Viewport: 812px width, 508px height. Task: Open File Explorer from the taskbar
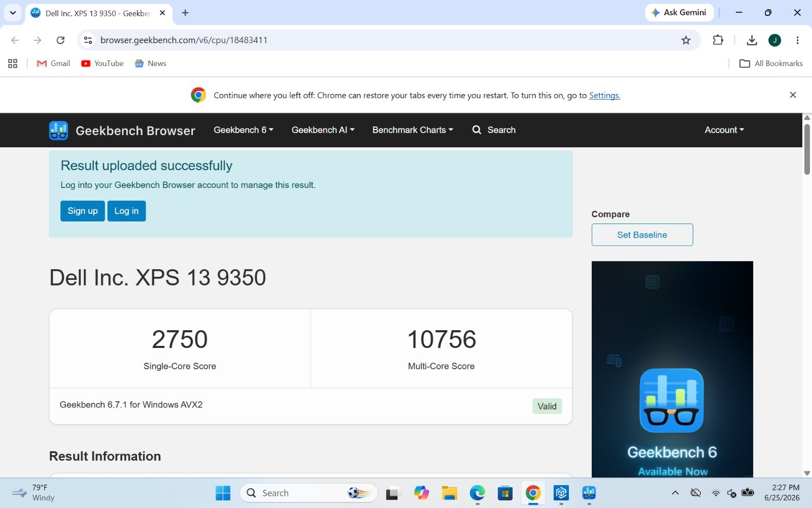[x=449, y=493]
